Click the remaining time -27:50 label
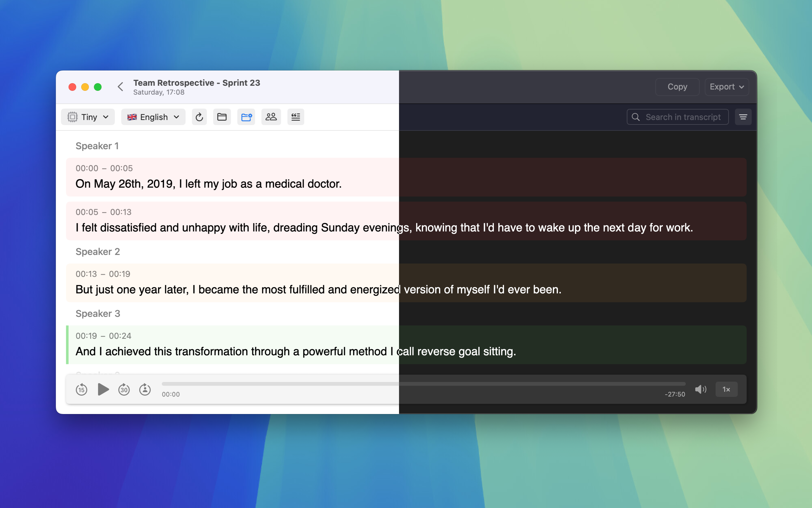The height and width of the screenshot is (508, 812). (675, 394)
